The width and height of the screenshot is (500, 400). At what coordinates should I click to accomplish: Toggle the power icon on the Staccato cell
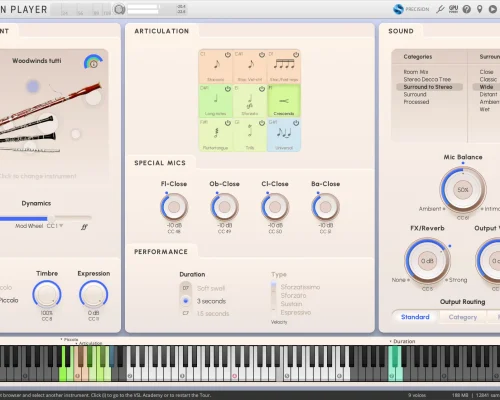tap(228, 55)
